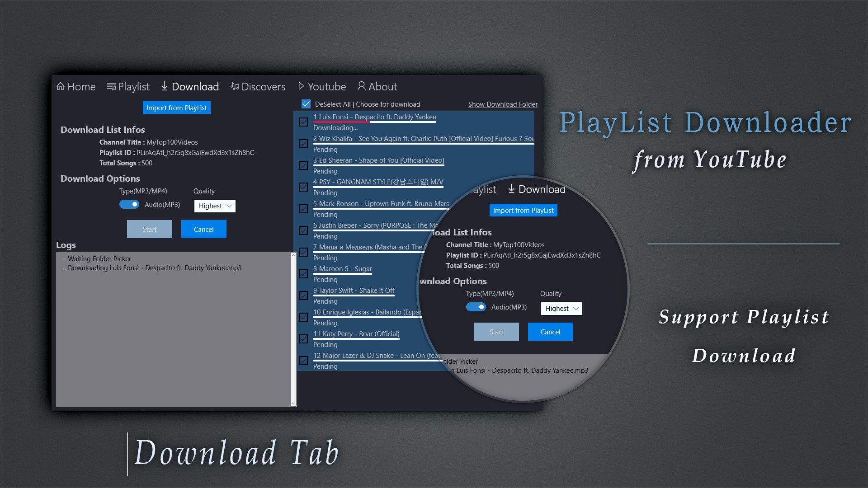Viewport: 868px width, 488px height.
Task: Toggle the Audio(MP3) type switch
Action: (x=129, y=205)
